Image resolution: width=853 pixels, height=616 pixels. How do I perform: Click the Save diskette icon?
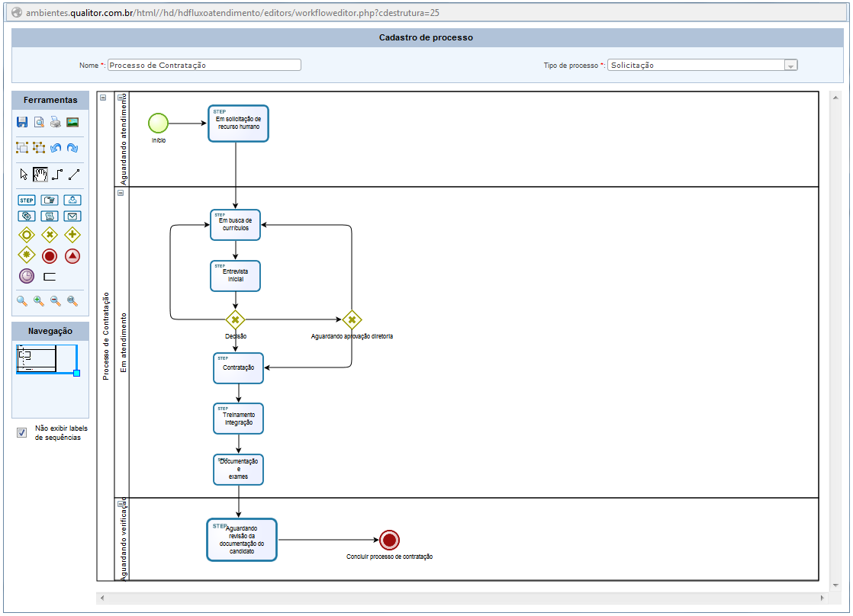tap(22, 122)
